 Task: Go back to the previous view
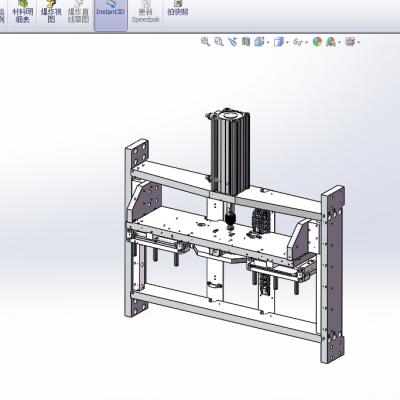coord(232,42)
